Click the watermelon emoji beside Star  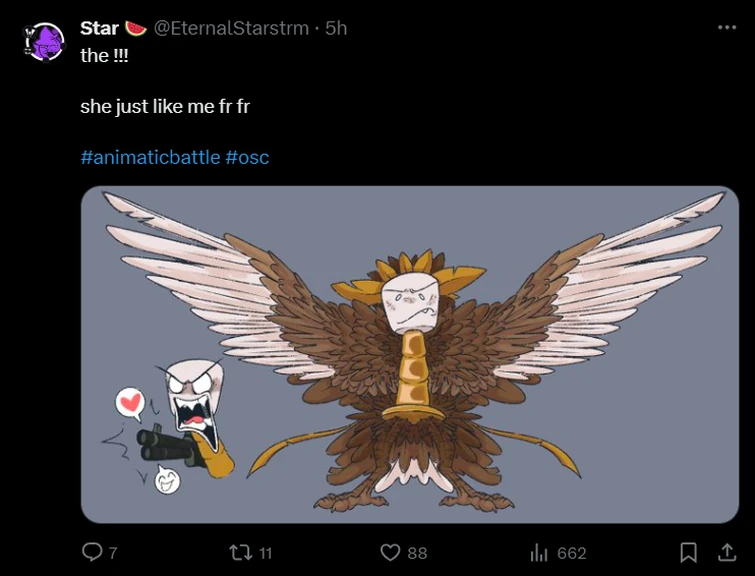(x=136, y=28)
